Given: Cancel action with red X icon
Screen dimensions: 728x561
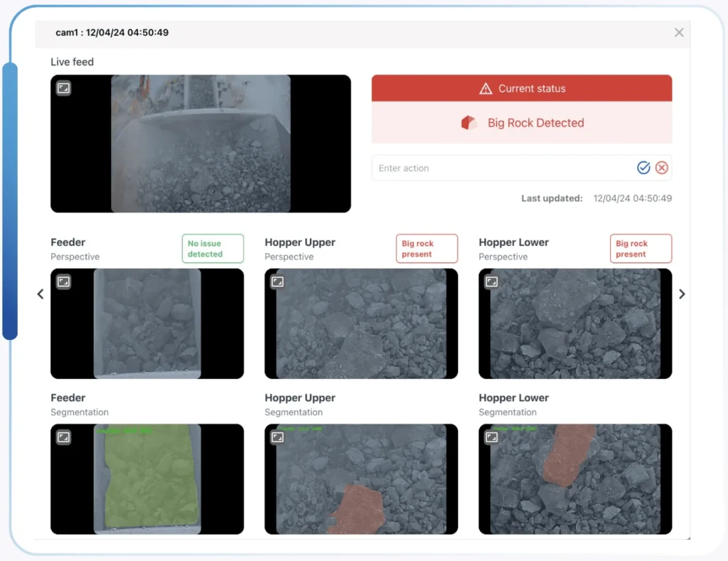Looking at the screenshot, I should coord(662,168).
